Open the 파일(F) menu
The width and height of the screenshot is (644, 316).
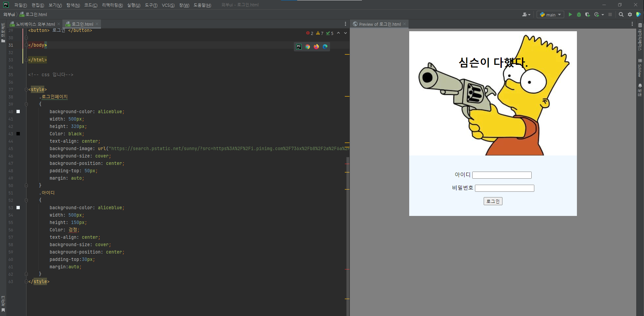point(20,5)
